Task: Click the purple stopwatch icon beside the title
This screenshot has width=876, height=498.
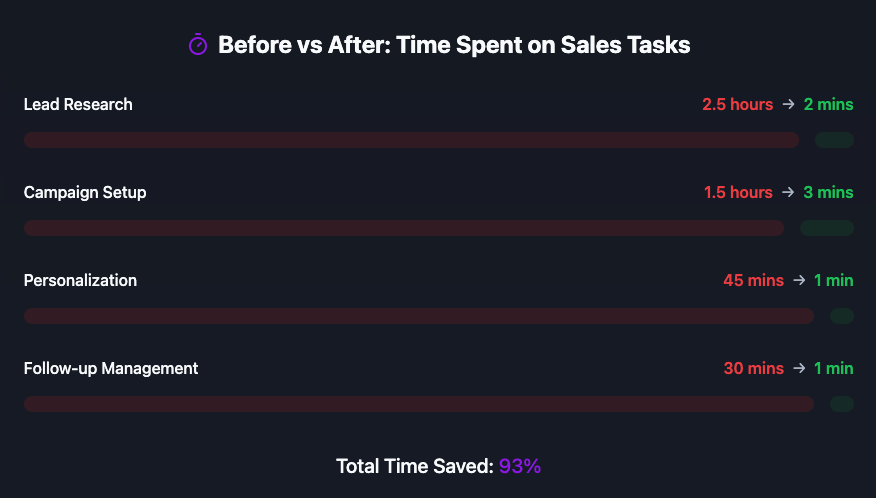Action: [x=198, y=45]
